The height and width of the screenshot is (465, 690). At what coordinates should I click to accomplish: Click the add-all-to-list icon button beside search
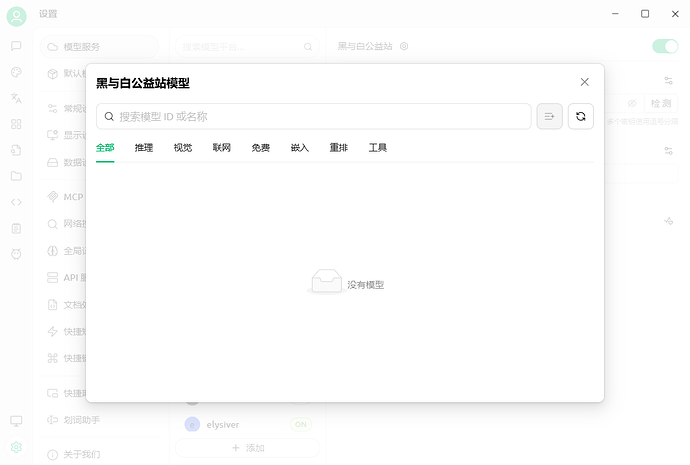549,116
